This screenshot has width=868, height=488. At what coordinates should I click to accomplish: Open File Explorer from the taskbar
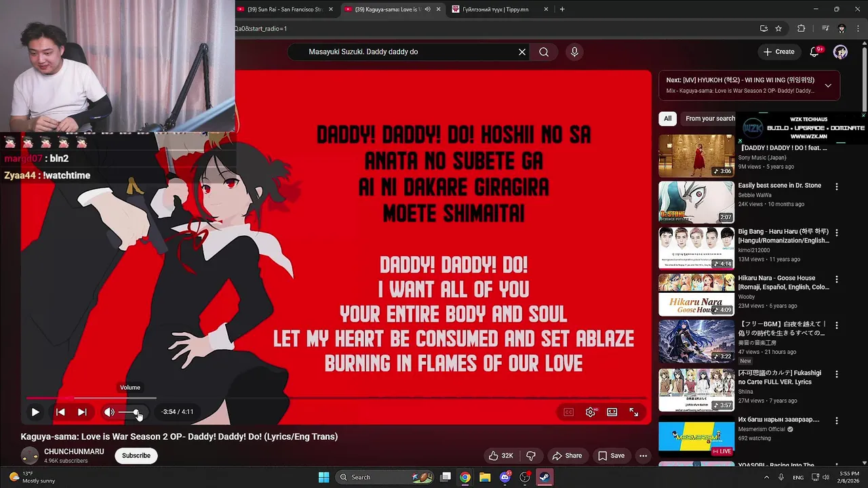pos(485,477)
